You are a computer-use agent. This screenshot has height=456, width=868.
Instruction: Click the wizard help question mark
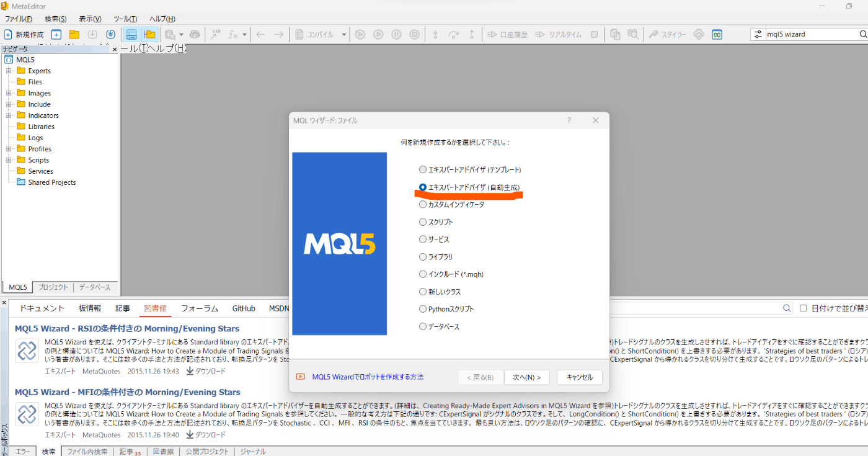tap(569, 120)
